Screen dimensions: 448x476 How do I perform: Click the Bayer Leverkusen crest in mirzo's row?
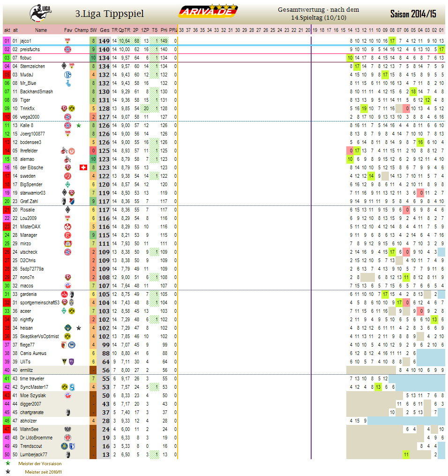[67, 244]
